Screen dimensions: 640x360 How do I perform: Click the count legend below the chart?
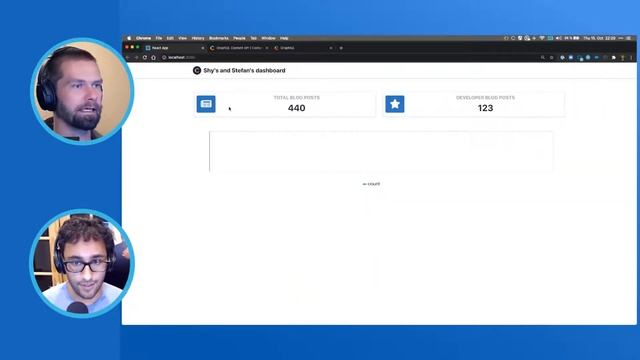[x=371, y=184]
